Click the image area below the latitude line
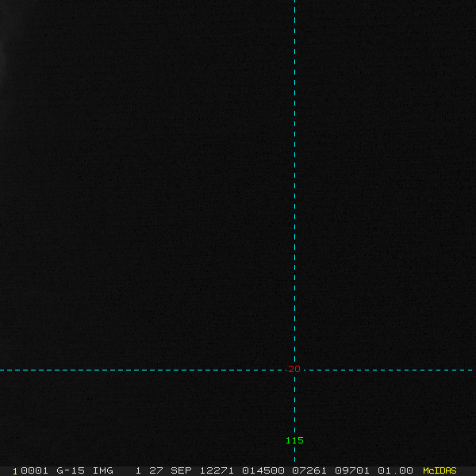This screenshot has width=476, height=476. coord(146,419)
